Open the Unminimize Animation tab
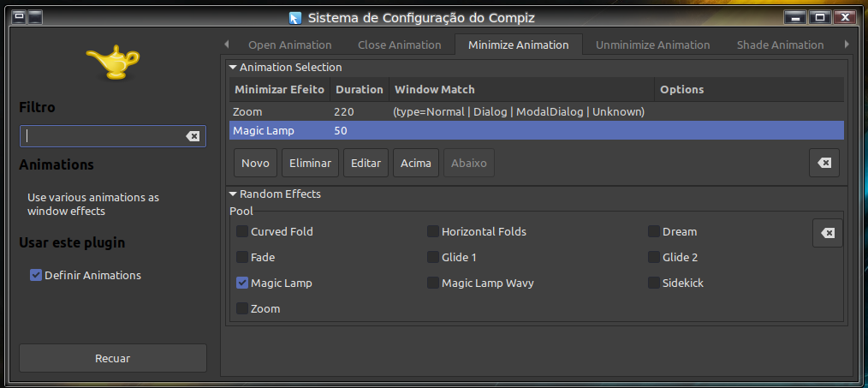This screenshot has width=868, height=388. 652,45
